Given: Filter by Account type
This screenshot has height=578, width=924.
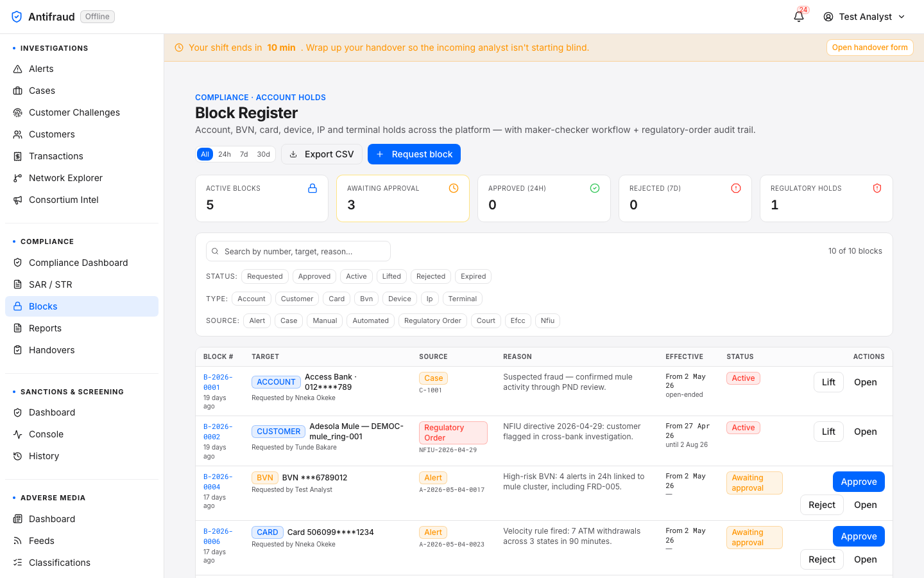Looking at the screenshot, I should (x=252, y=299).
